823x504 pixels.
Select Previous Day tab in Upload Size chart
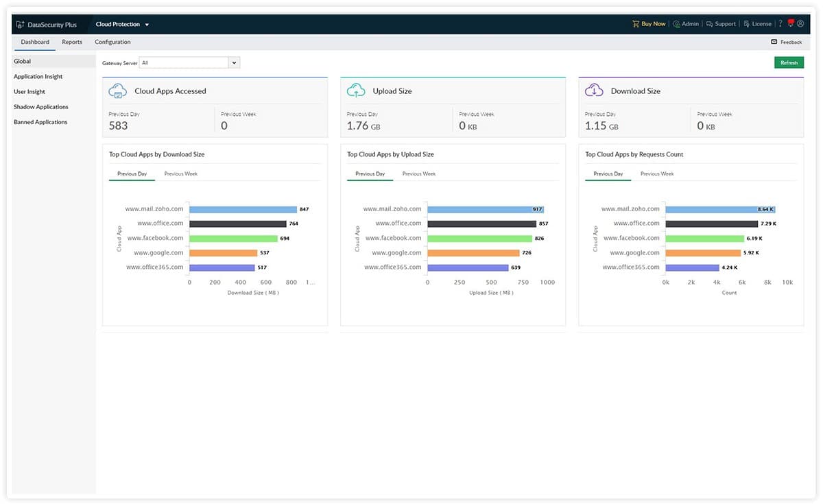[x=370, y=173]
